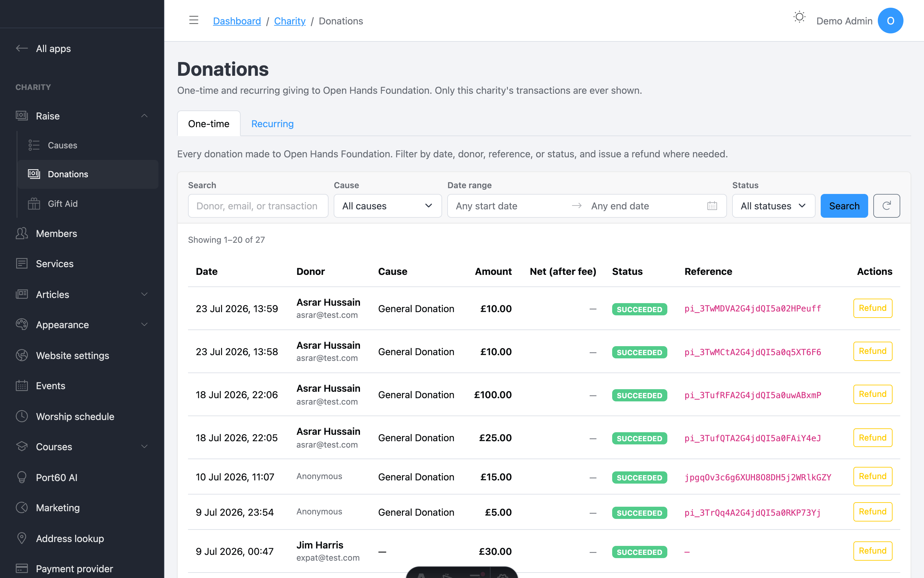
Task: Refund the 10 Jul 2026 anonymous donation
Action: 872,476
